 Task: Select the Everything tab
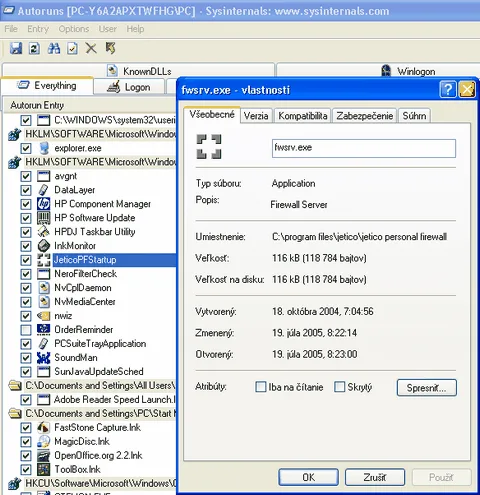(x=47, y=86)
